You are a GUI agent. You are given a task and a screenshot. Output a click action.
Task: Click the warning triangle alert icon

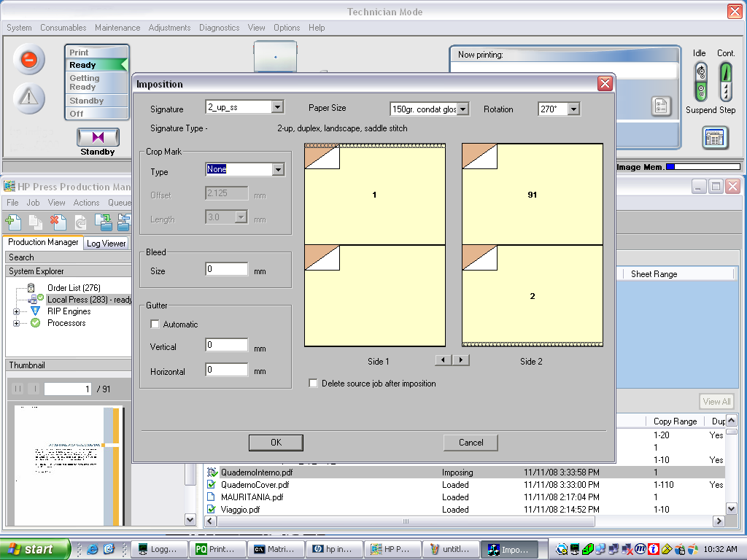click(x=29, y=98)
